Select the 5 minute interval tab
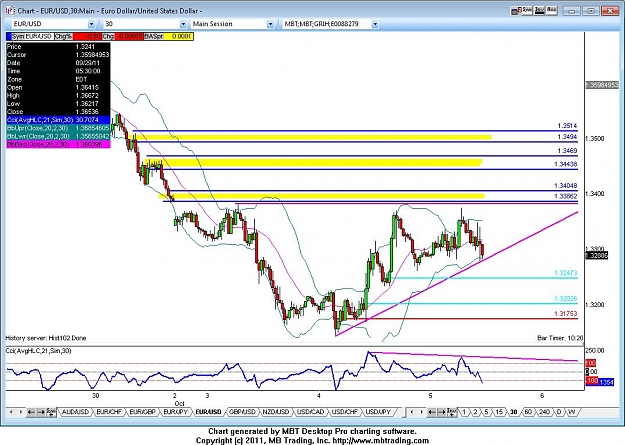 click(486, 412)
